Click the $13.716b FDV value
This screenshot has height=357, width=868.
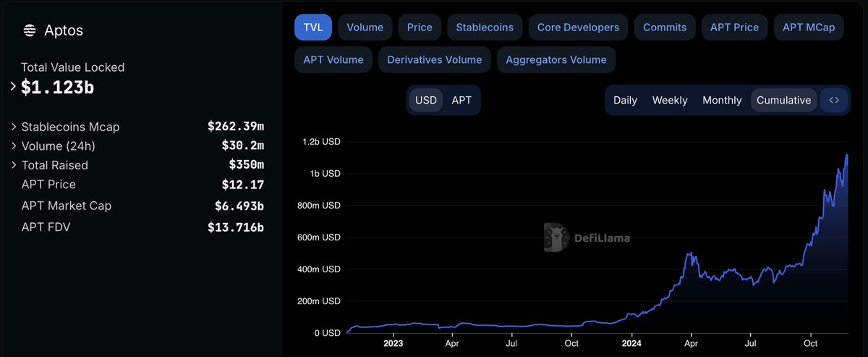[236, 227]
